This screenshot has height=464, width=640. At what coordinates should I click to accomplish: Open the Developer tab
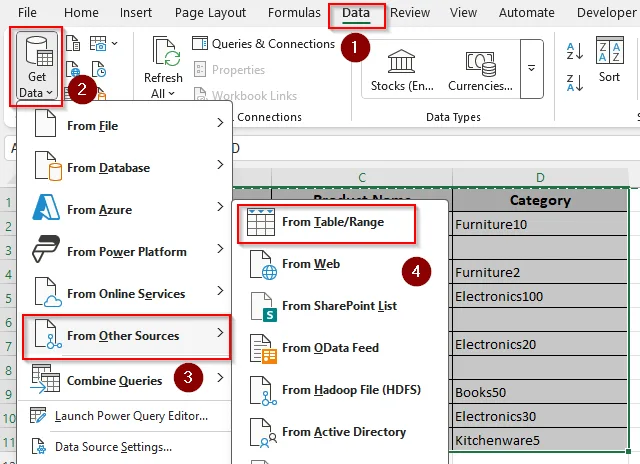click(x=607, y=13)
